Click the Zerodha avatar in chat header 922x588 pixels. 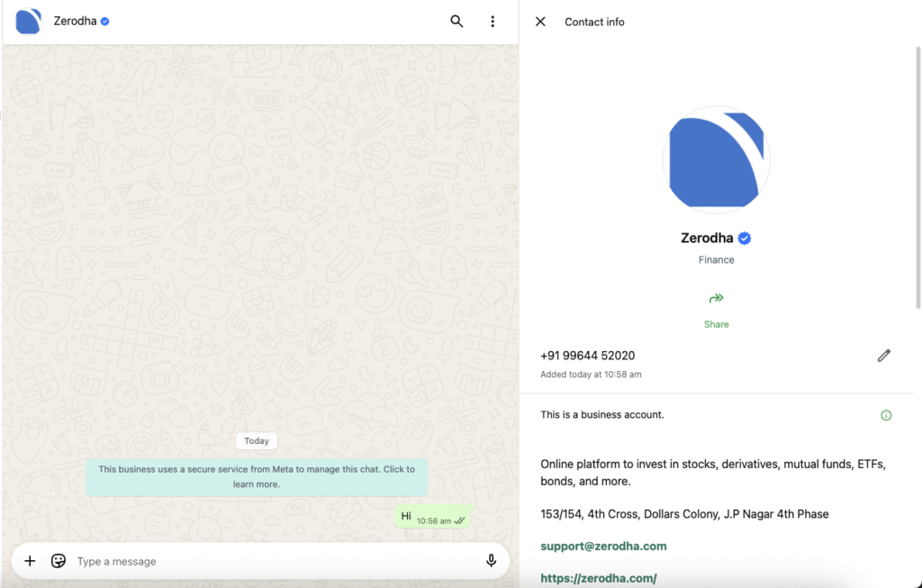[28, 22]
